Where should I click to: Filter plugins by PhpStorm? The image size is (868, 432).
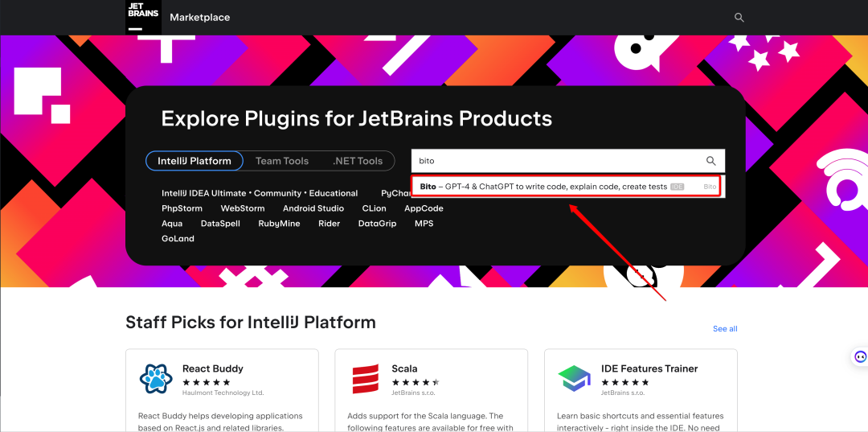coord(182,209)
